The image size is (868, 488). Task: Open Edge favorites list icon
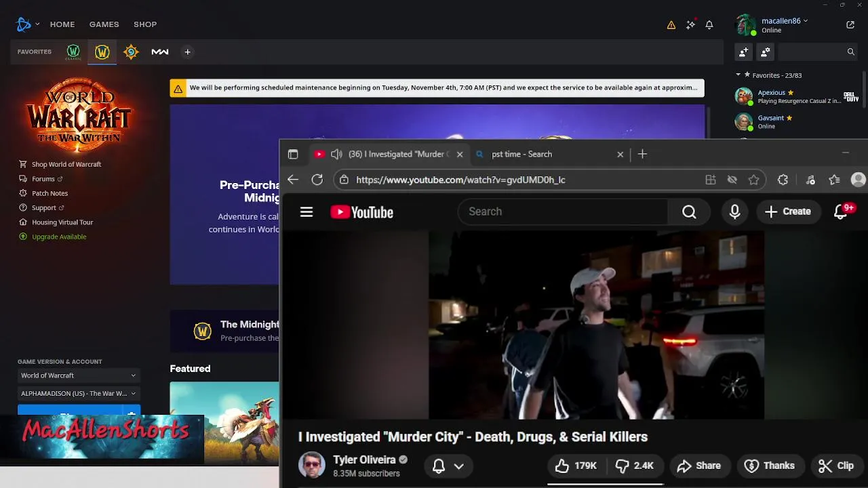835,180
